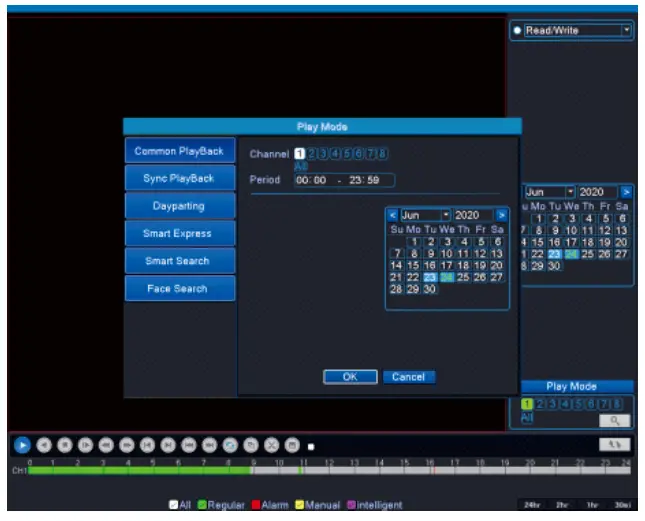Image resolution: width=645 pixels, height=521 pixels.
Task: Toggle the Intelligent record type checkbox
Action: pyautogui.click(x=351, y=505)
